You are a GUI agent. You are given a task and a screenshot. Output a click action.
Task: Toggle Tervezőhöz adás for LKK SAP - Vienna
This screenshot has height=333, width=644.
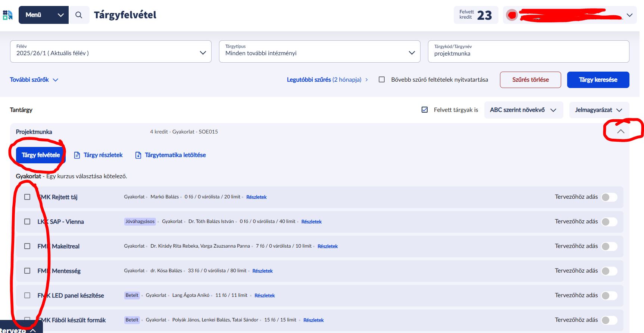609,222
